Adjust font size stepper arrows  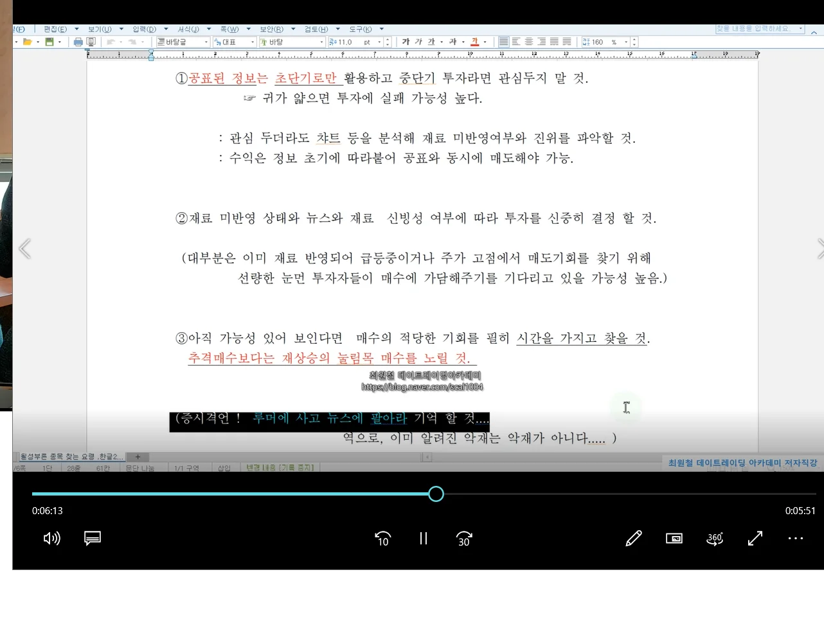[388, 42]
